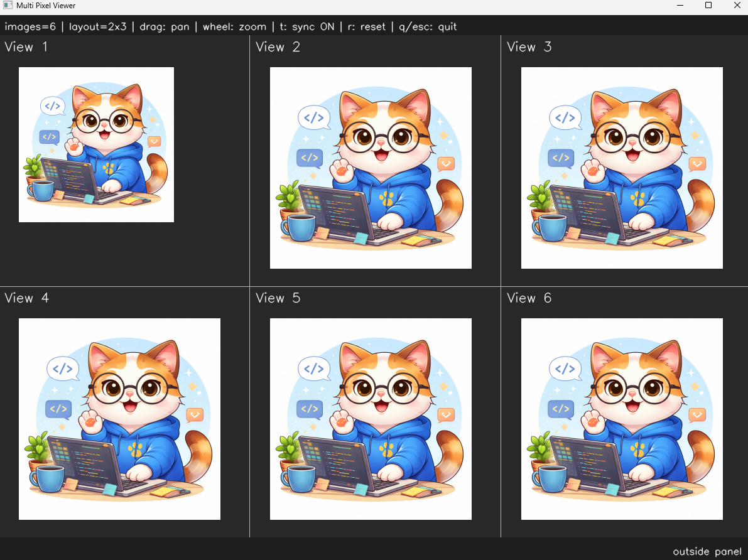Click the "View 4" label
The image size is (748, 560).
[x=27, y=298]
